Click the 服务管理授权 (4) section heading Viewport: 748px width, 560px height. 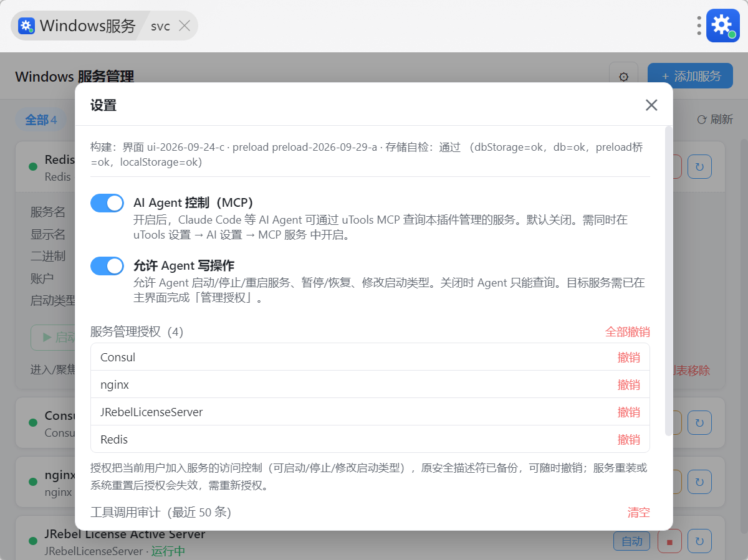[x=137, y=332]
